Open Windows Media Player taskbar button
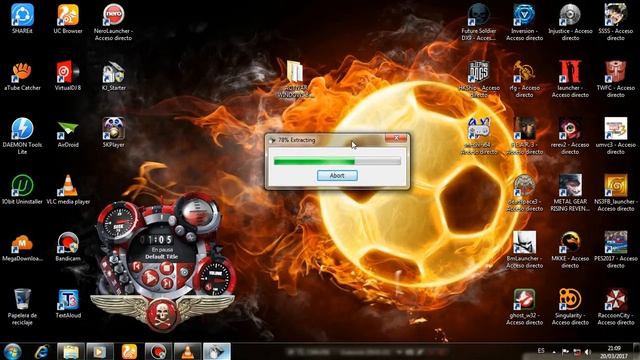The width and height of the screenshot is (640, 360). coord(100,351)
